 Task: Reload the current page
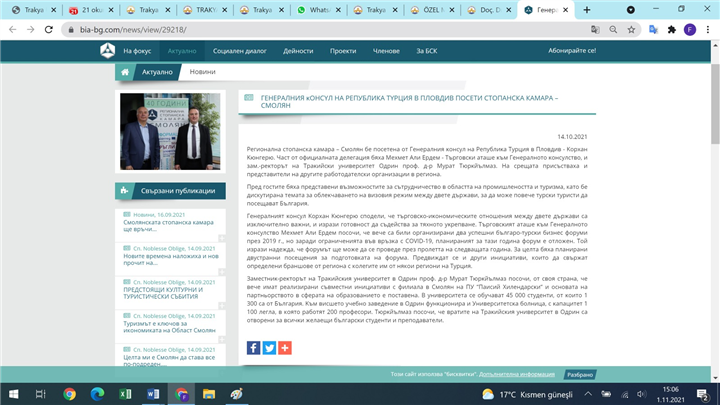[x=49, y=29]
